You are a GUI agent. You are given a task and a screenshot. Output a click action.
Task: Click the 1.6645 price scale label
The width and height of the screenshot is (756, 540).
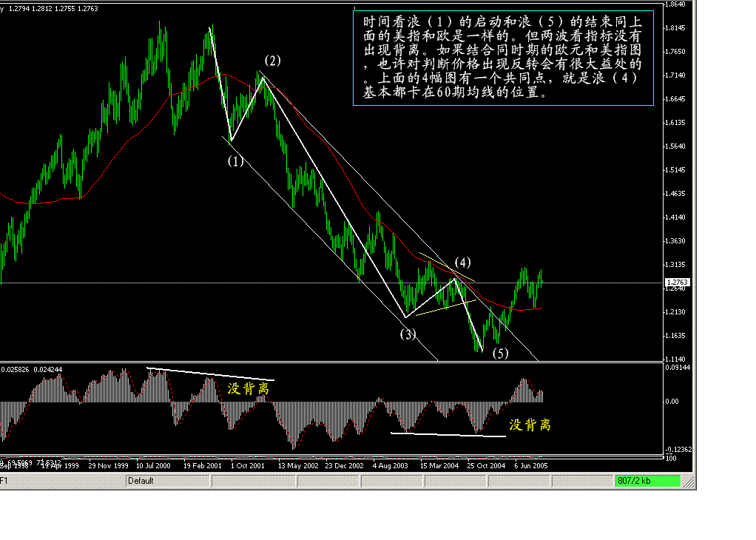pos(675,99)
